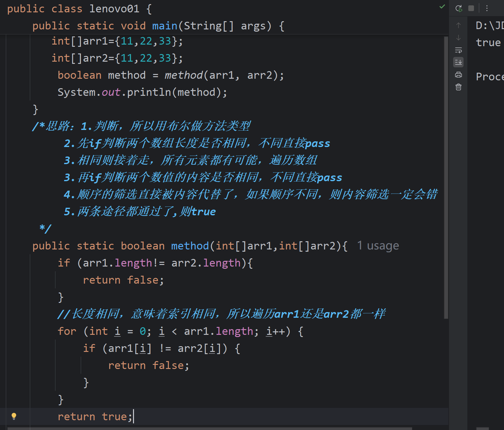This screenshot has width=504, height=430.
Task: Click the print console output icon
Action: coord(458,75)
